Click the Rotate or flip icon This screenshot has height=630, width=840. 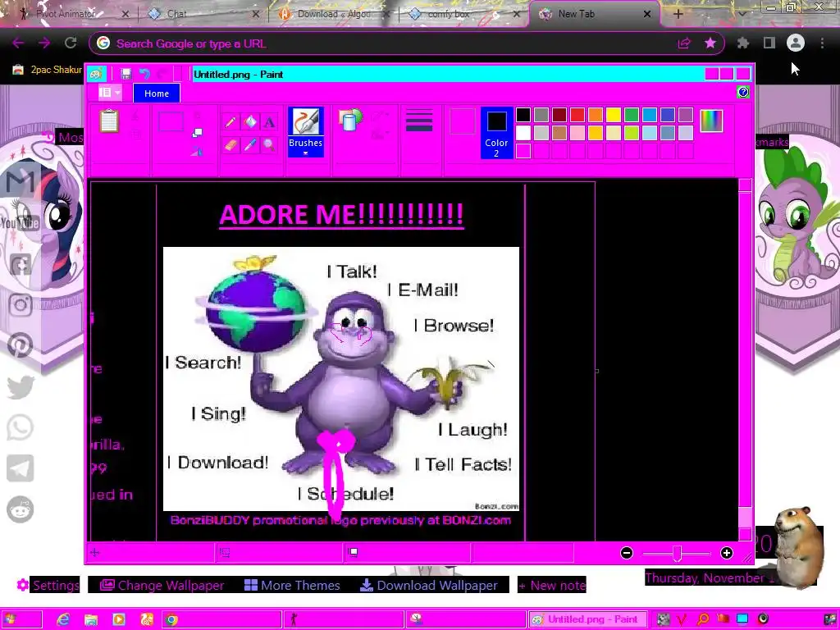point(197,152)
